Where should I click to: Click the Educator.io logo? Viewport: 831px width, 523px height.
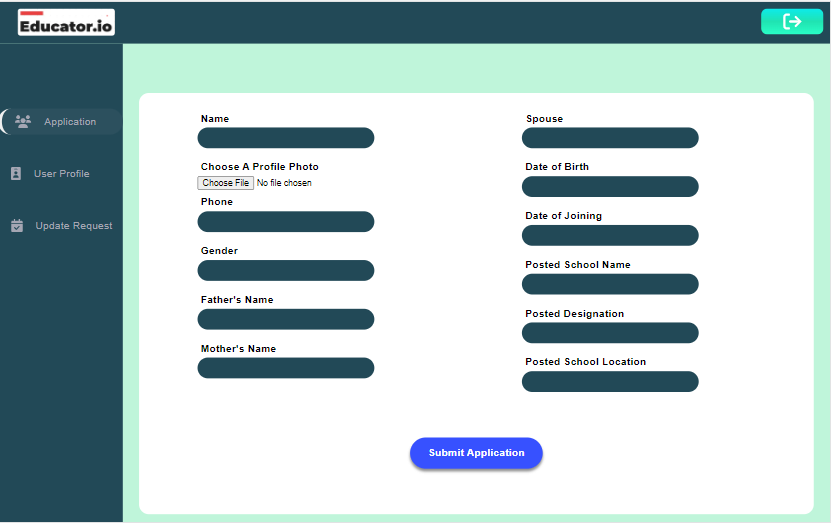[66, 22]
